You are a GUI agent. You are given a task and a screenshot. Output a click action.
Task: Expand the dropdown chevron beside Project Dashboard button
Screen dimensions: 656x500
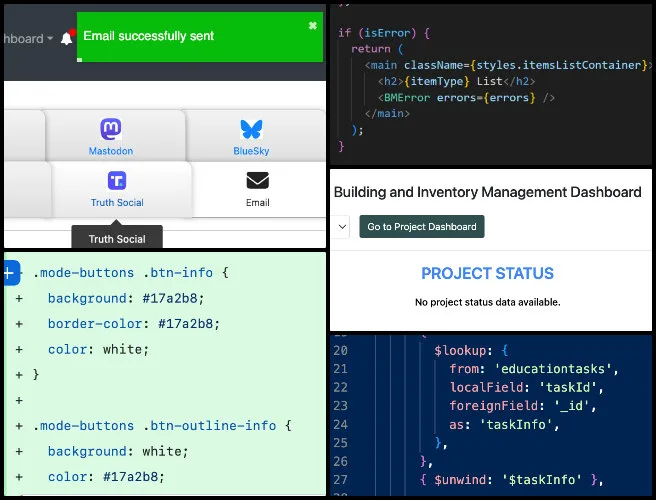pyautogui.click(x=342, y=227)
